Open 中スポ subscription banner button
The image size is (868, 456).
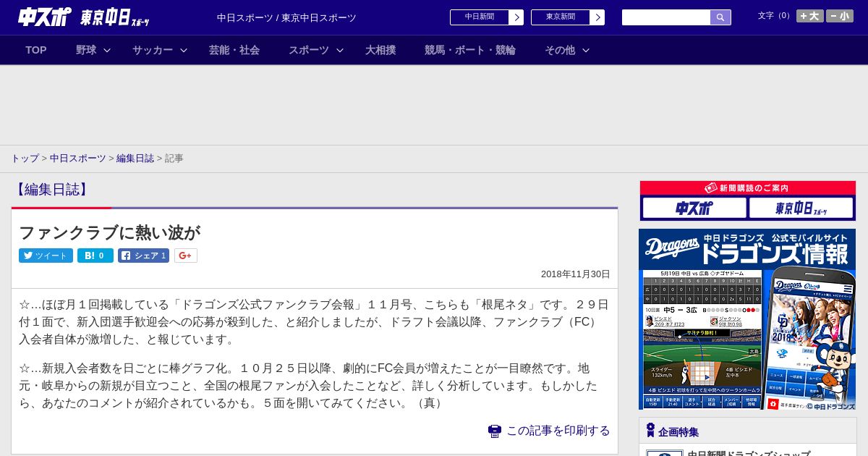click(694, 208)
